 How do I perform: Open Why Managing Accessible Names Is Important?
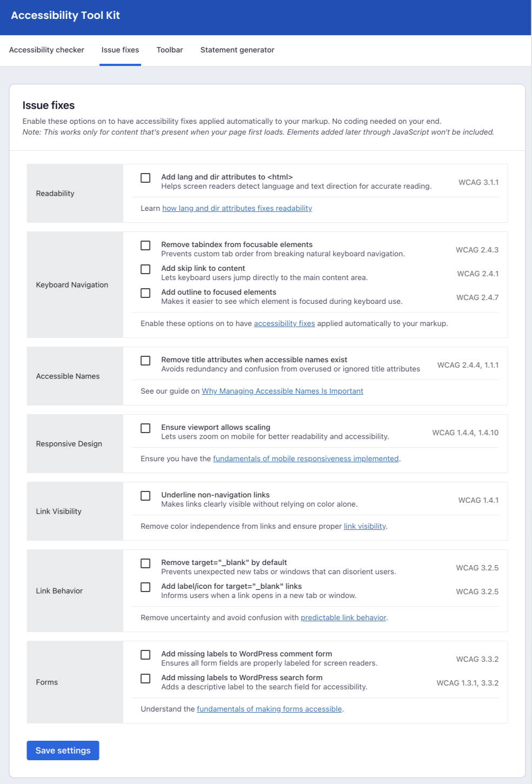(282, 391)
